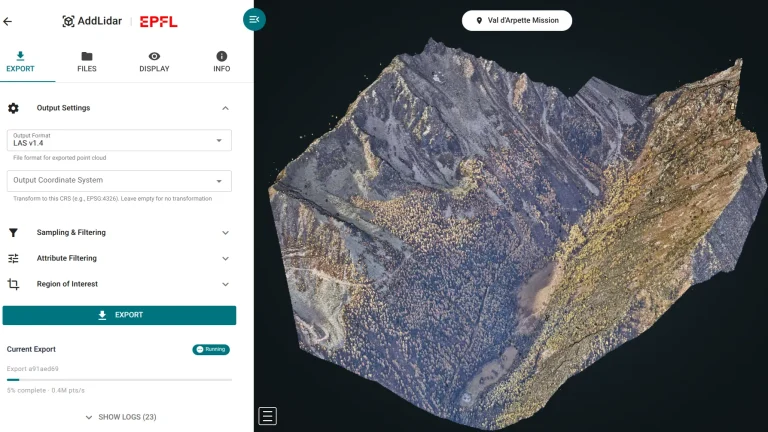Click the Output Settings gear icon
768x432 pixels.
point(13,108)
